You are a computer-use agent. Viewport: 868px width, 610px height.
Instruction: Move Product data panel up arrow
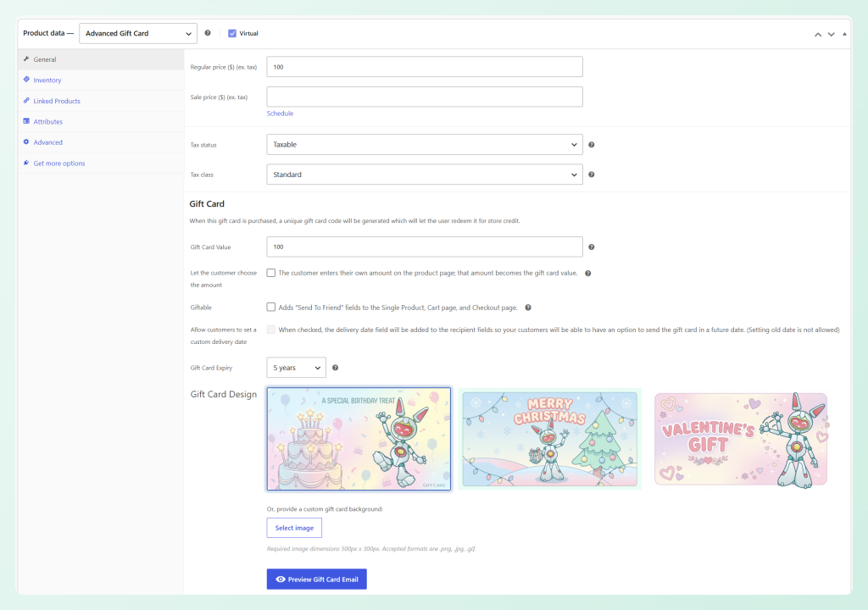(818, 35)
